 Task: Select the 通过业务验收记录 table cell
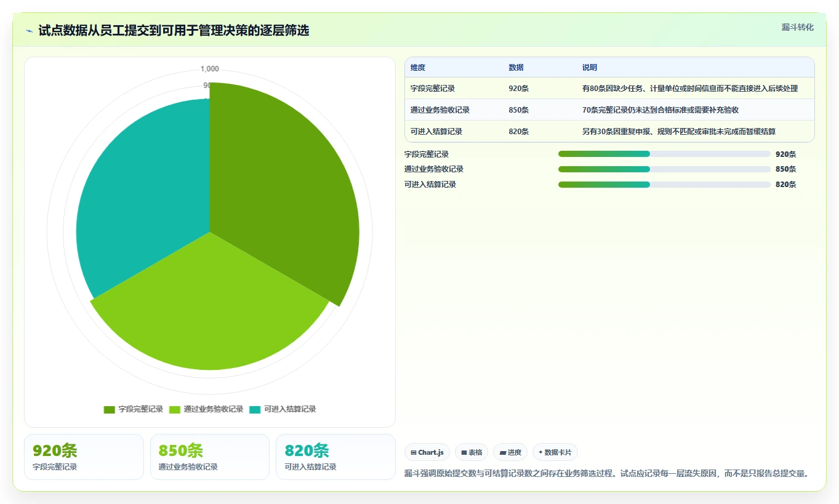[440, 110]
